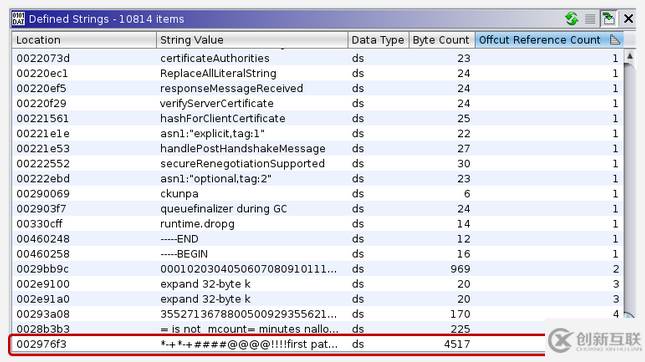
Task: Click ds data type for ckunpa row
Action: pos(358,194)
